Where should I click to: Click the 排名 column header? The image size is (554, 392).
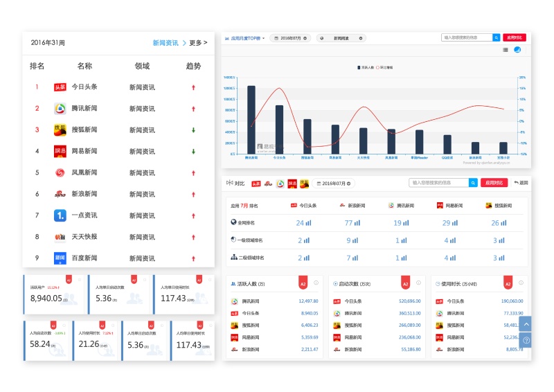click(x=37, y=66)
